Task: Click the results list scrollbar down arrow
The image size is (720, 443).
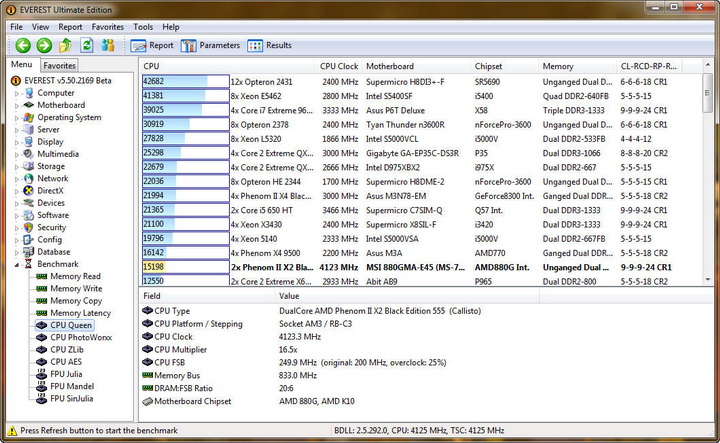Action: click(708, 279)
